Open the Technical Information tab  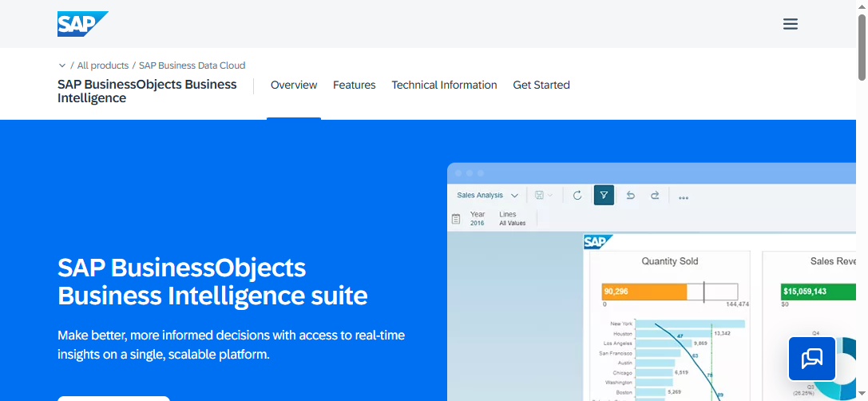pyautogui.click(x=445, y=85)
